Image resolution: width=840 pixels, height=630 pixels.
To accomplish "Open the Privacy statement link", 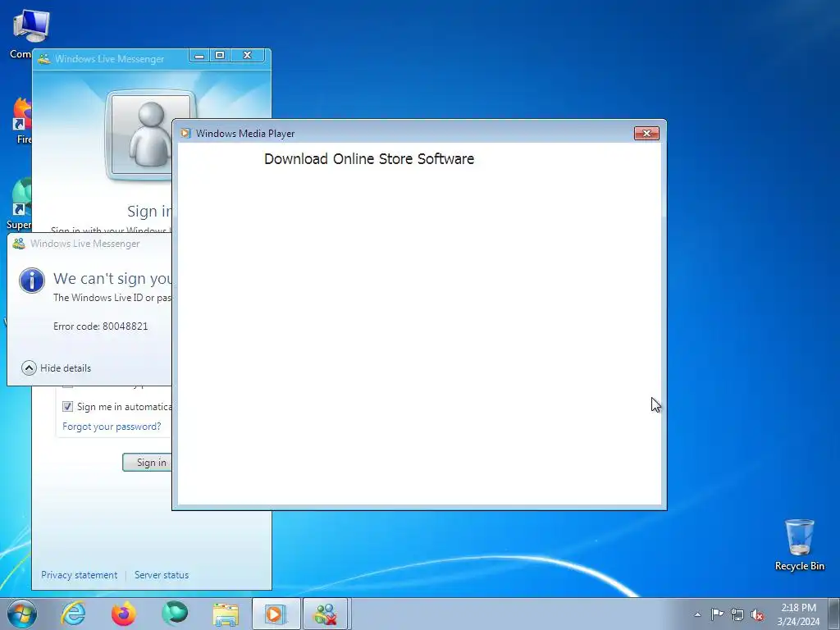I will coord(80,575).
